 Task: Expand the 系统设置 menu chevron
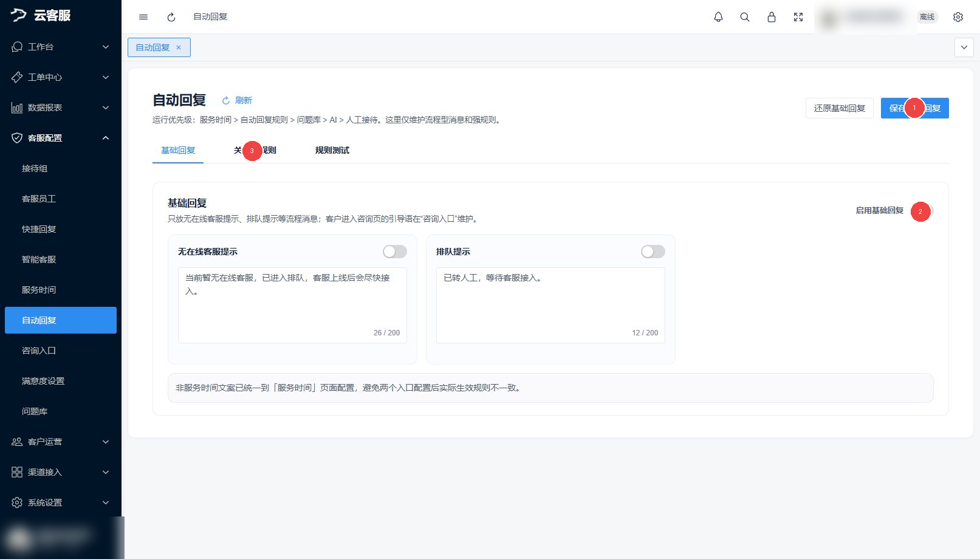click(x=106, y=502)
